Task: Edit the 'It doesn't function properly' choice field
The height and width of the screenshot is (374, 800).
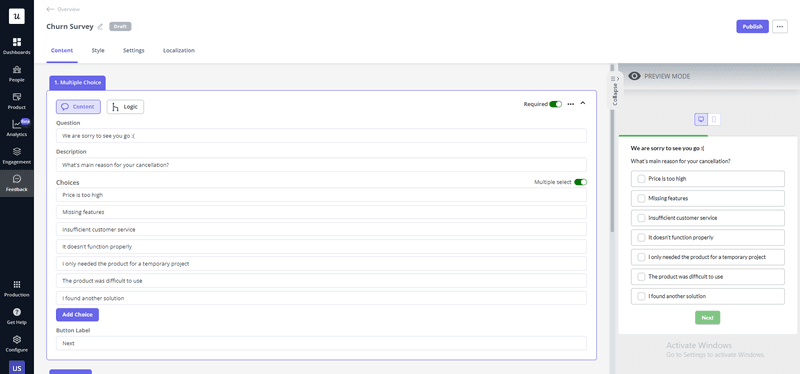Action: click(321, 246)
